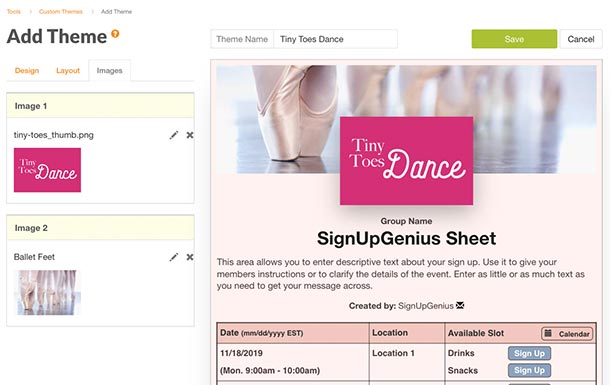Focus the Theme Name input field

point(335,39)
